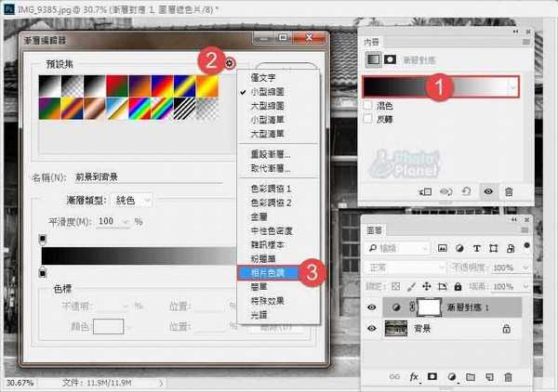Image resolution: width=558 pixels, height=392 pixels.
Task: Open the gradient picker dropdown arrow
Action: [x=513, y=86]
